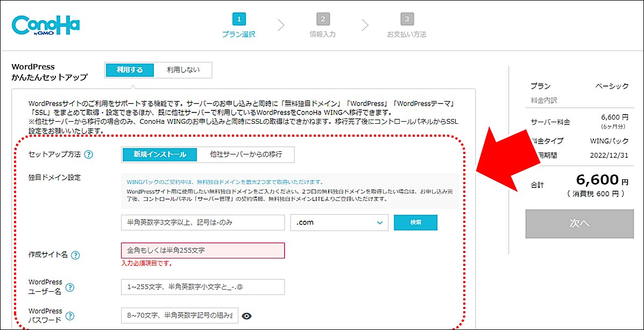Click the 検索 domain search button

coord(416,222)
